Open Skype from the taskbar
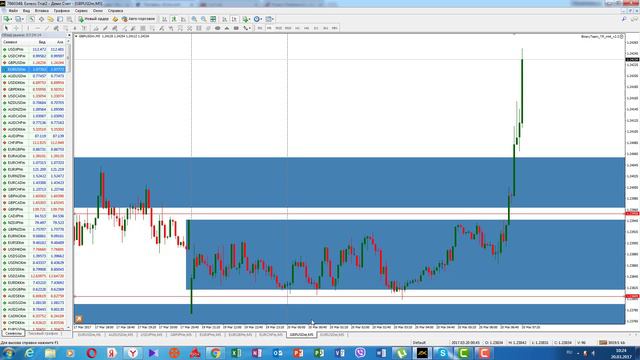Screen dimensions: 640x360 pos(443,353)
